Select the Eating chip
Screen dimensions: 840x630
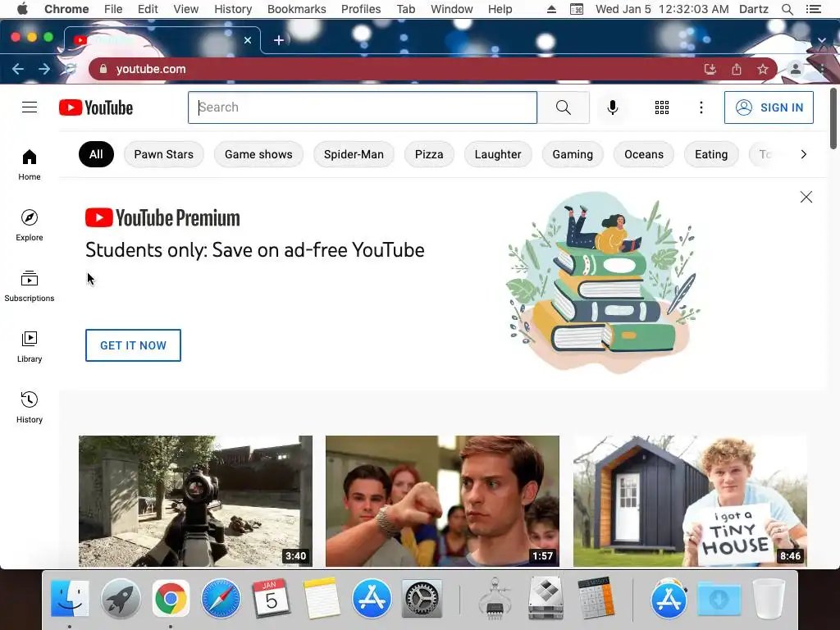[711, 154]
